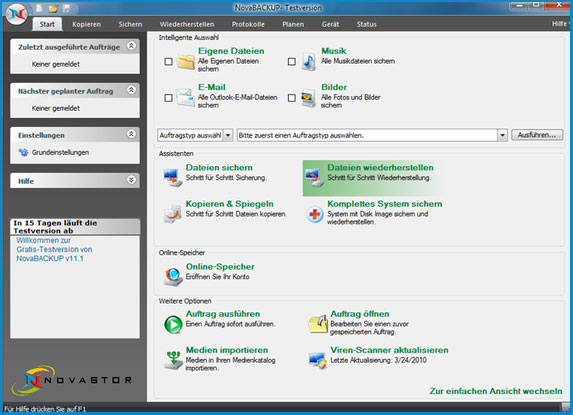Click 'Keiner gemeldet' under Zuletzt ausgeführte Aufträge
573x415 pixels.
pyautogui.click(x=56, y=64)
